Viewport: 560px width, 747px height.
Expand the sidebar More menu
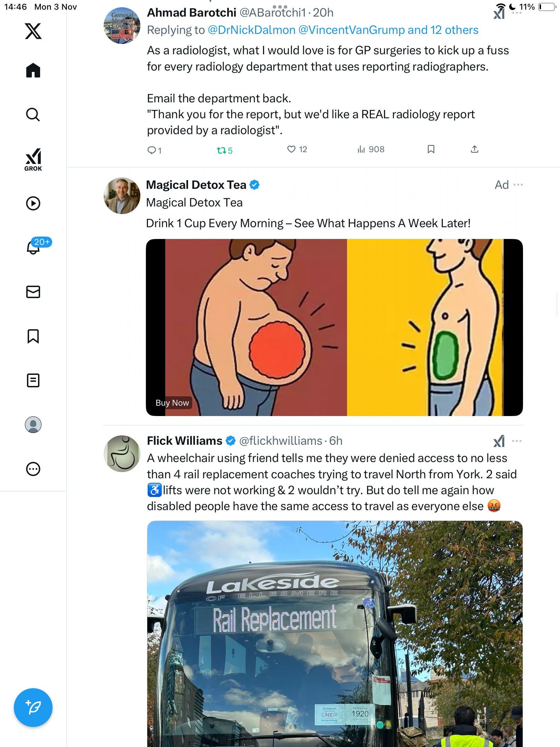coord(33,469)
